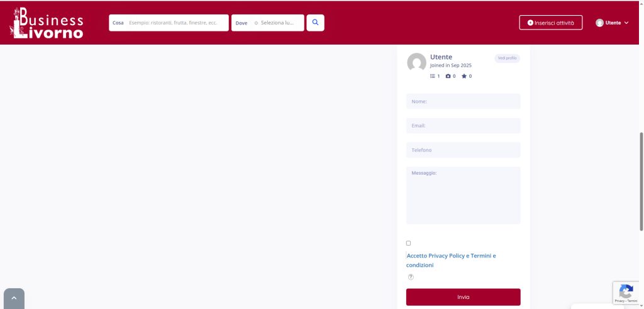Image resolution: width=644 pixels, height=309 pixels.
Task: Click the star reviews count icon
Action: 464,76
